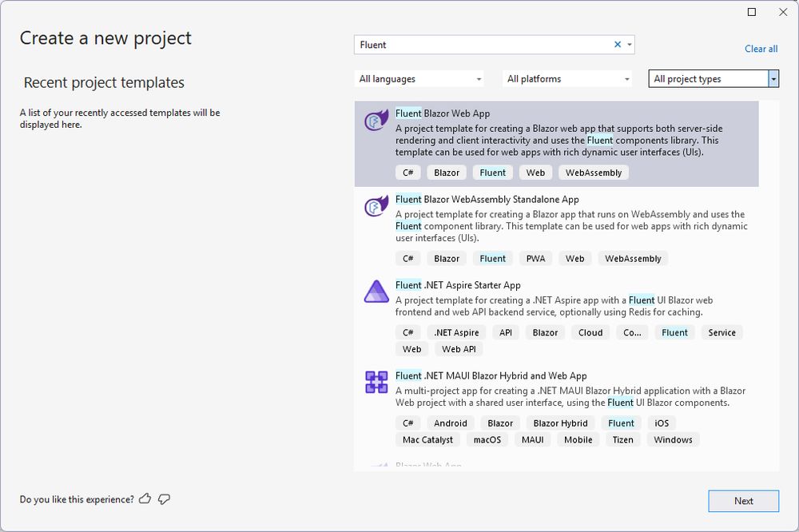Image resolution: width=799 pixels, height=532 pixels.
Task: Click the Clear all link
Action: coord(761,49)
